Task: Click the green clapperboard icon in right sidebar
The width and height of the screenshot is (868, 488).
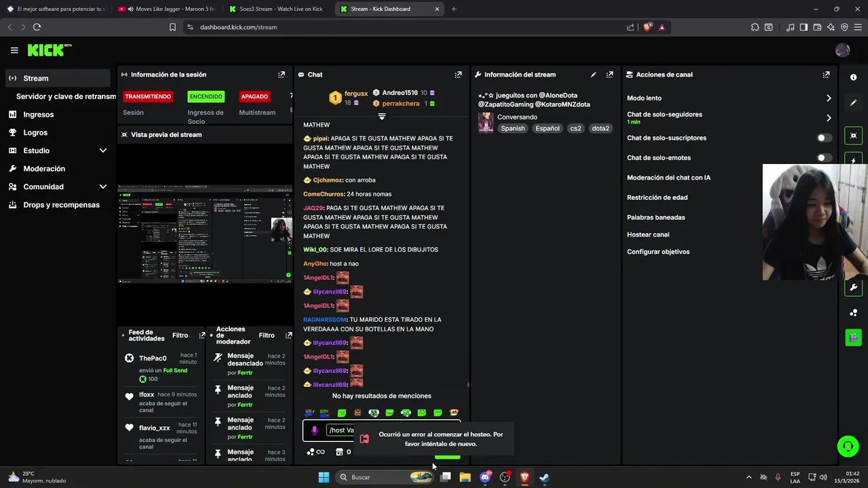Action: (853, 337)
